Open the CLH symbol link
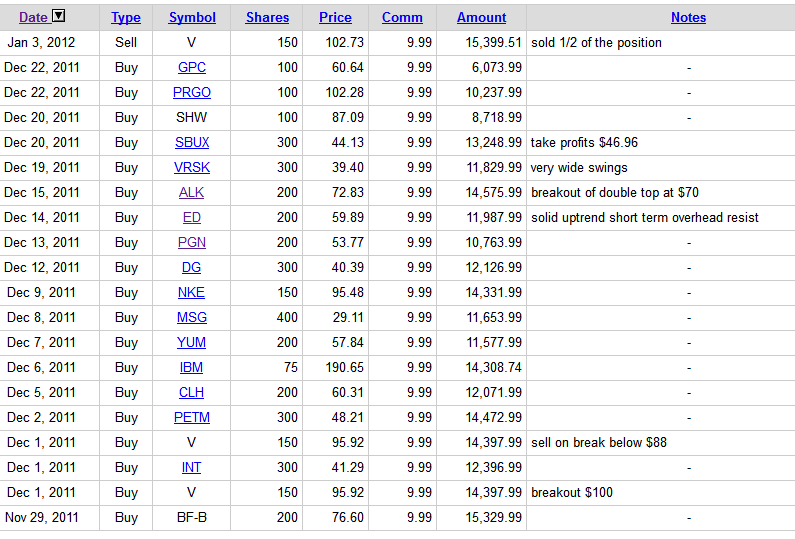Viewport: 795px width, 539px height. click(x=191, y=392)
